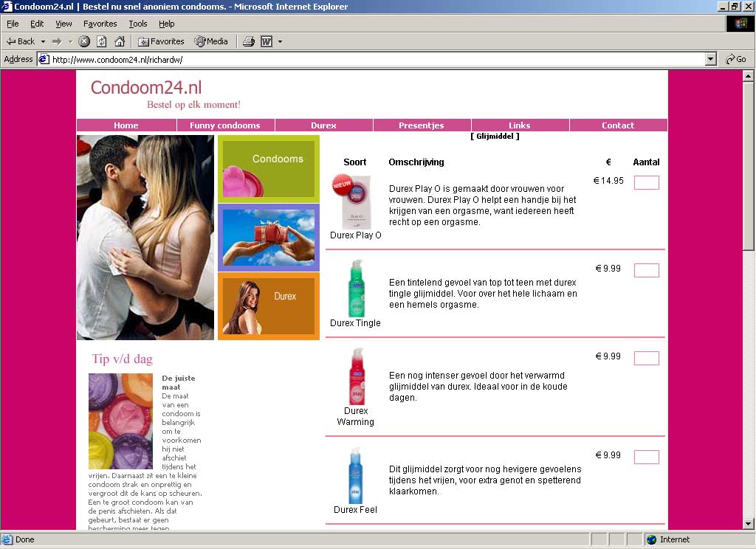The height and width of the screenshot is (549, 756).
Task: Click the colorful condoms tip image
Action: [x=120, y=421]
